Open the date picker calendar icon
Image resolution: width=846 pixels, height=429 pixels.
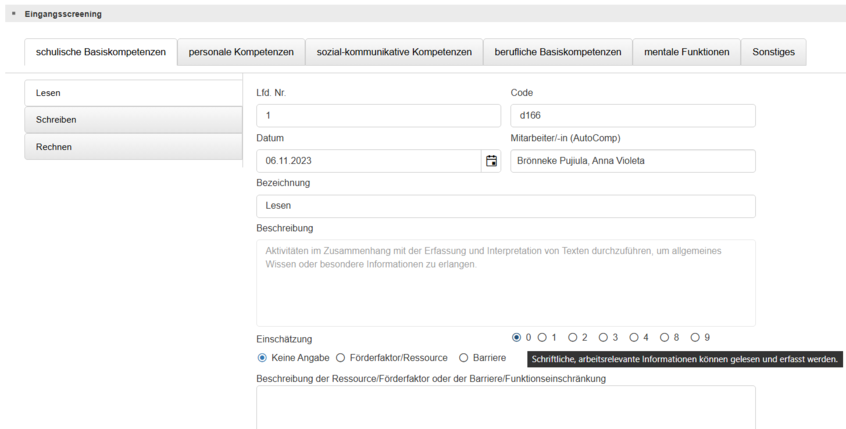(491, 161)
